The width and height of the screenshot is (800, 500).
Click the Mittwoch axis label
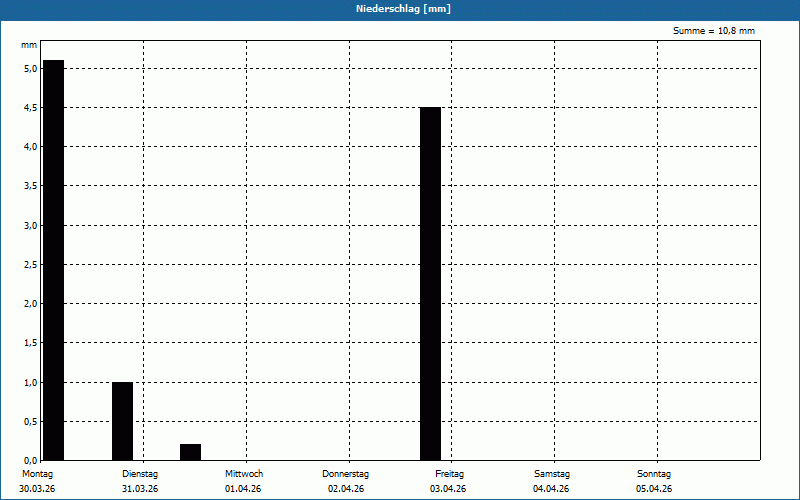click(244, 474)
